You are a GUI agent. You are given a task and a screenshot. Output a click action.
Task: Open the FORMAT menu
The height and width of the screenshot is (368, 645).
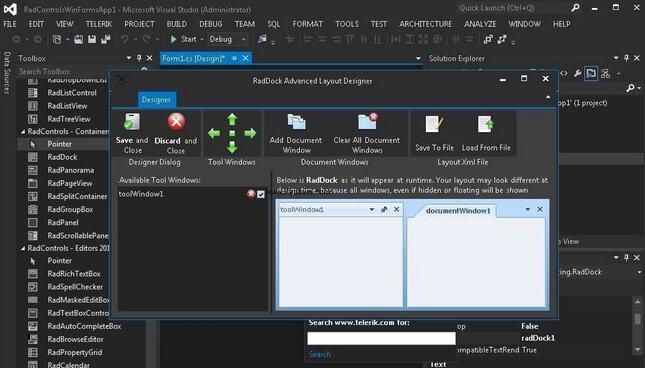click(x=308, y=24)
